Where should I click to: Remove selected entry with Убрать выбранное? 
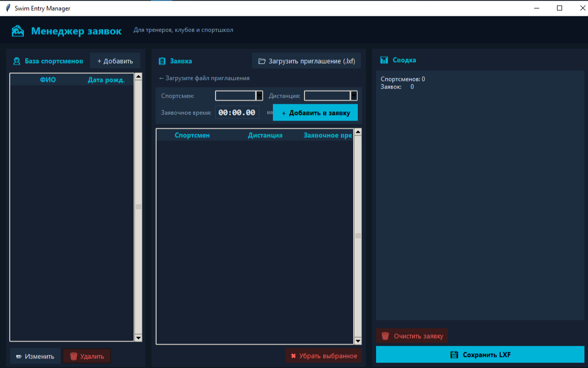coord(324,356)
